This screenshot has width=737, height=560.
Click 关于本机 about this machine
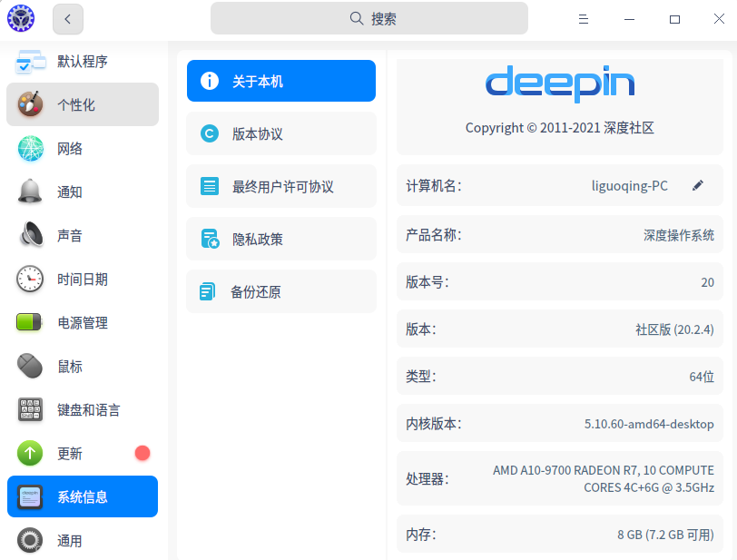coord(280,81)
